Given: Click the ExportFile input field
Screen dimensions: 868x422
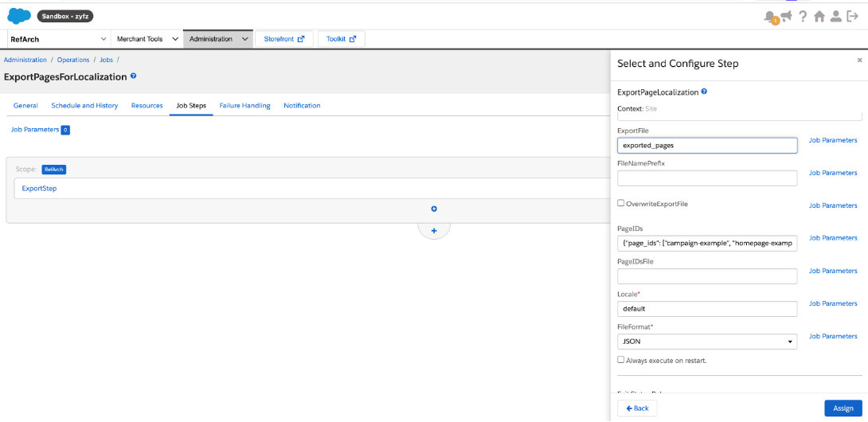Looking at the screenshot, I should (707, 145).
